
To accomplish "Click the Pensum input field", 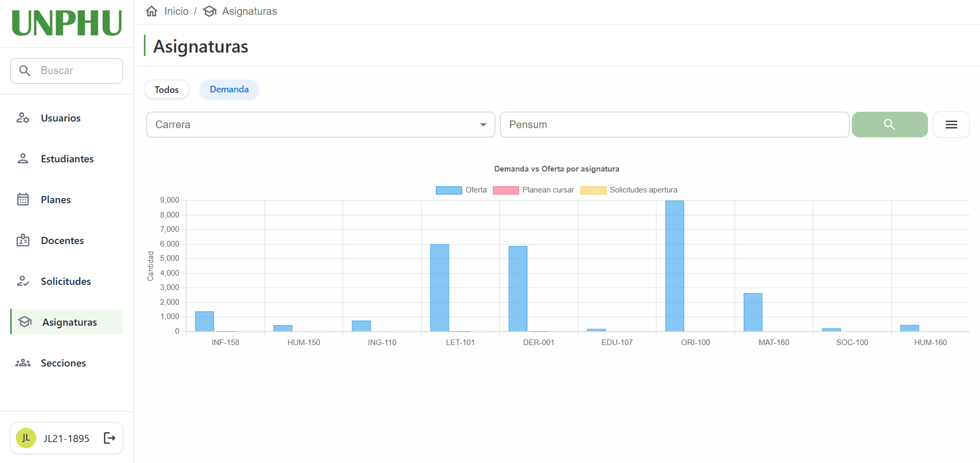I will point(674,125).
